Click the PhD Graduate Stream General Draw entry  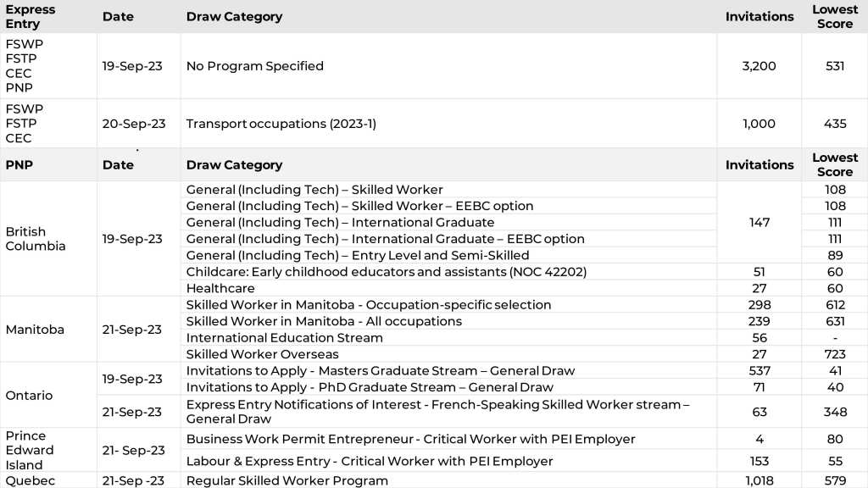[x=370, y=387]
